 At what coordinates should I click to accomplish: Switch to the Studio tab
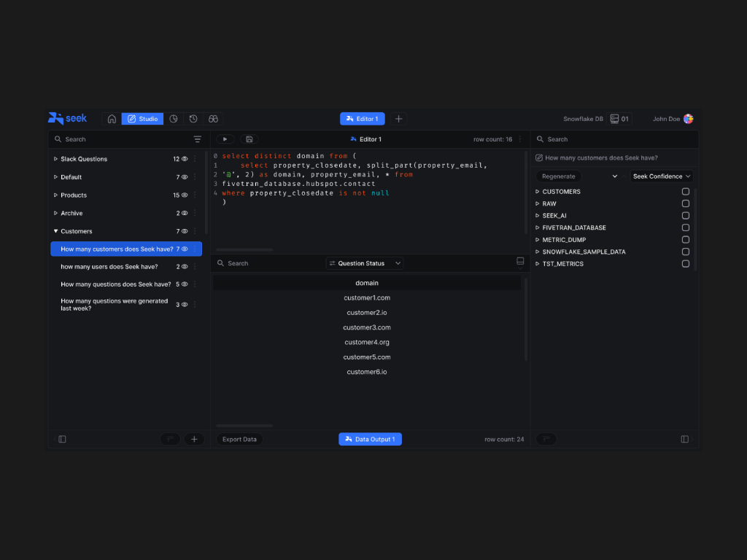pyautogui.click(x=142, y=119)
